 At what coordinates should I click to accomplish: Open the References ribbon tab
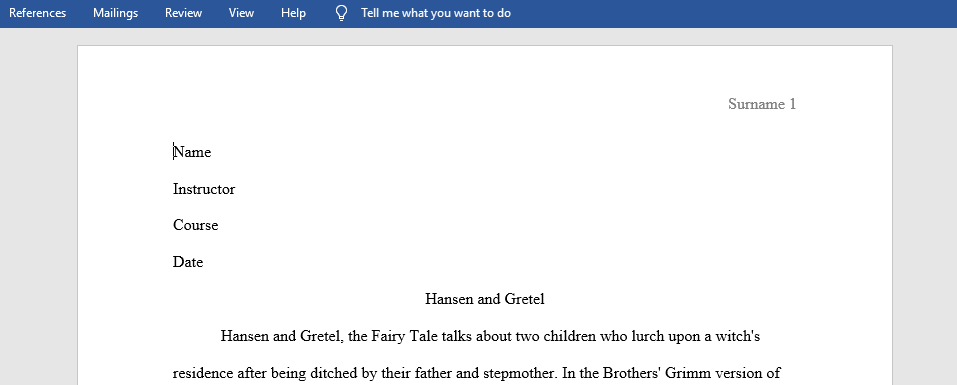point(37,13)
